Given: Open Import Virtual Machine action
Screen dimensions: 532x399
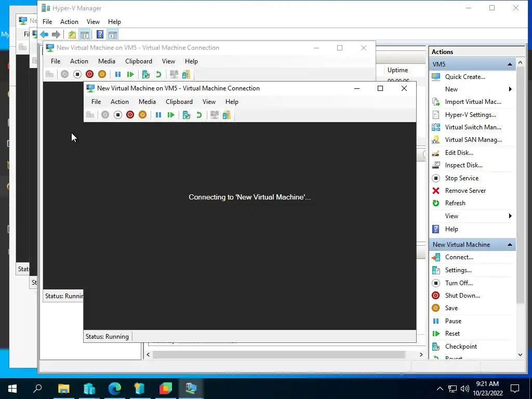Looking at the screenshot, I should pos(473,102).
